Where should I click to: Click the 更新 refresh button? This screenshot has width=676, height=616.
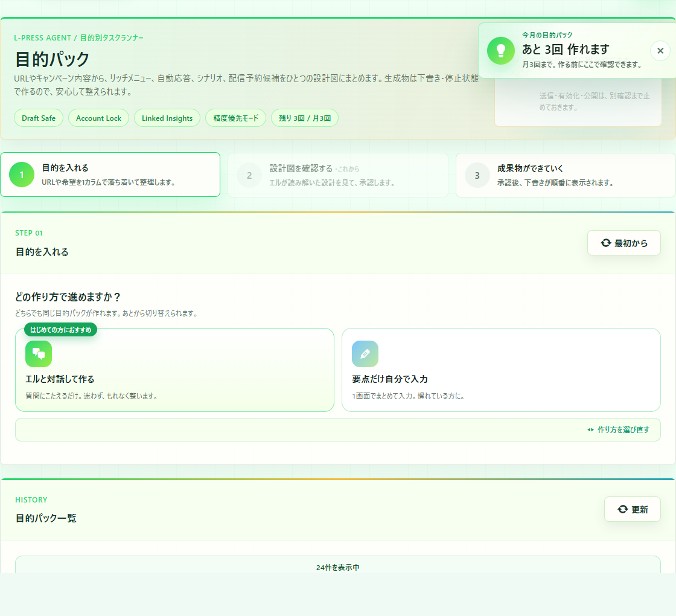(633, 510)
